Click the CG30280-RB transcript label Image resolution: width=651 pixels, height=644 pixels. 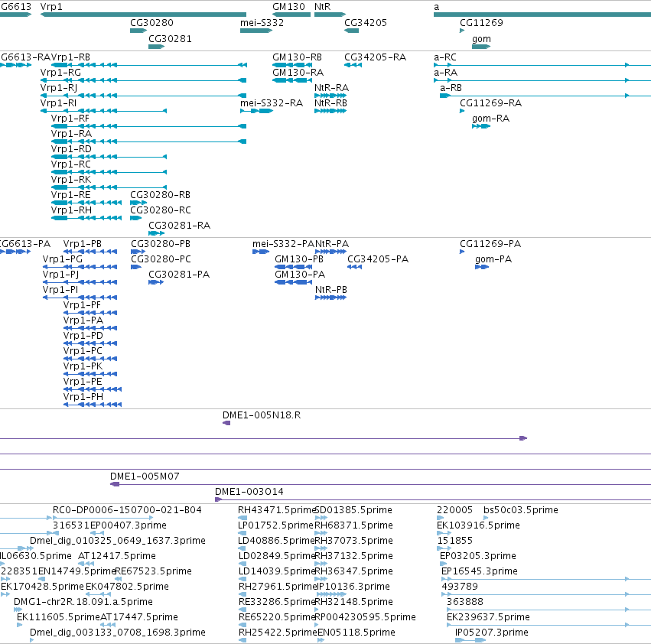click(x=160, y=196)
